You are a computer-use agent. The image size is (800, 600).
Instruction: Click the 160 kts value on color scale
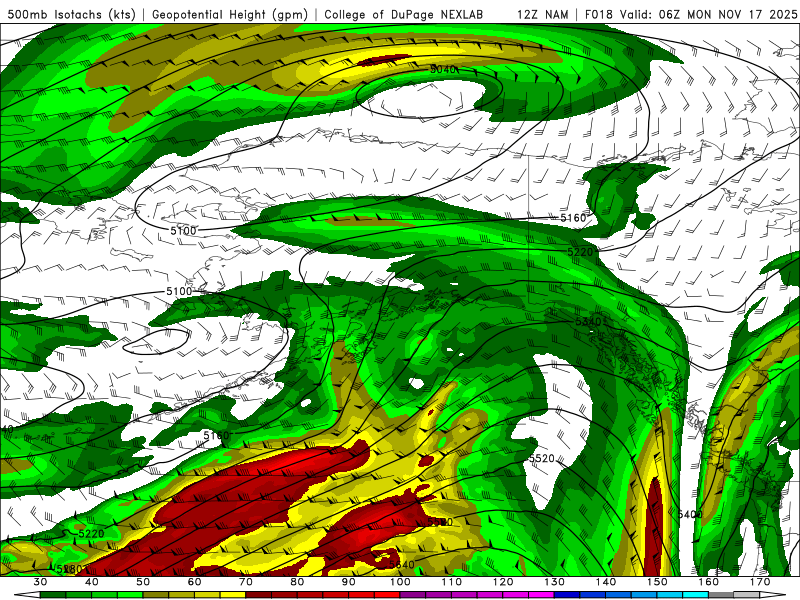tap(709, 582)
